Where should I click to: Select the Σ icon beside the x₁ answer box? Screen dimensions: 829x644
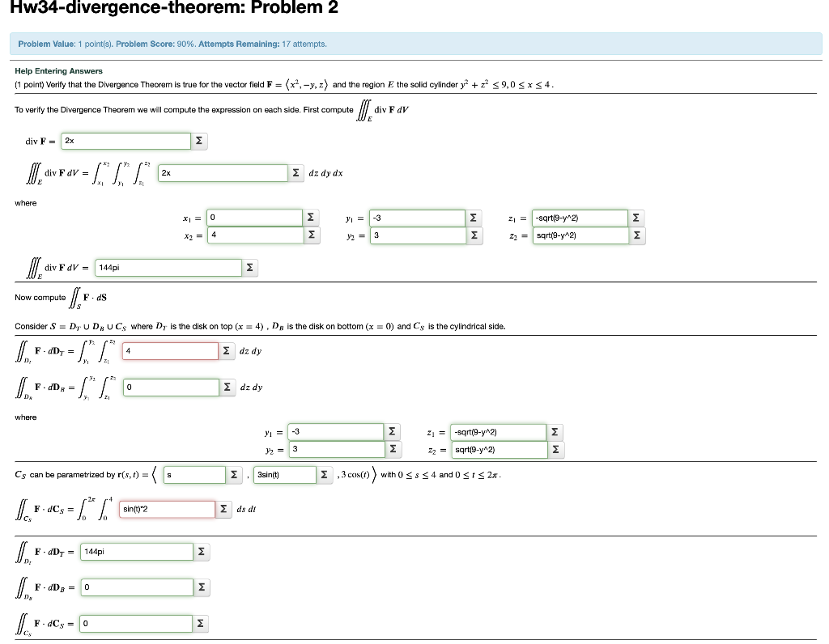click(x=311, y=217)
